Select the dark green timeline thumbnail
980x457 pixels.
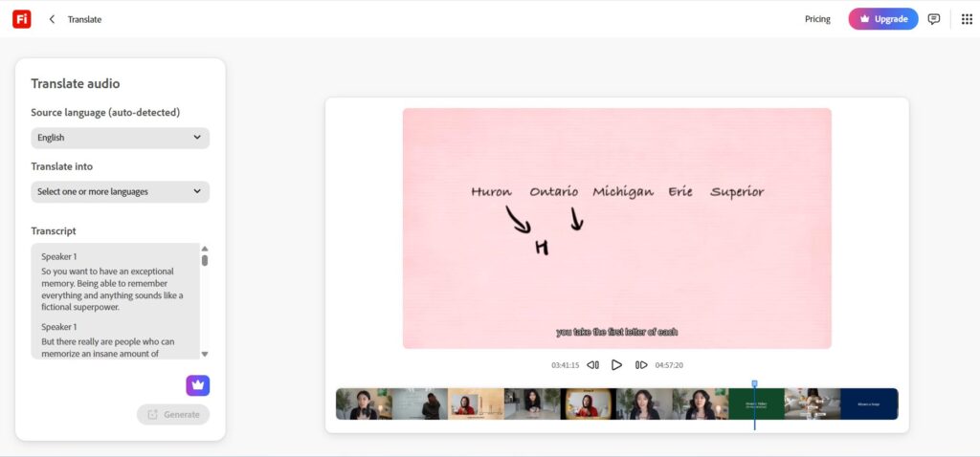[x=756, y=403]
